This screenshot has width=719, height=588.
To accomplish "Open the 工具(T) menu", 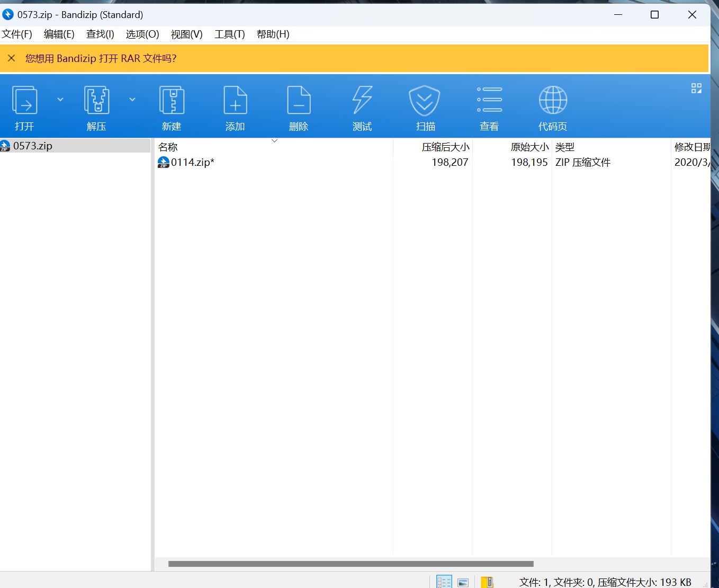I will click(x=230, y=34).
